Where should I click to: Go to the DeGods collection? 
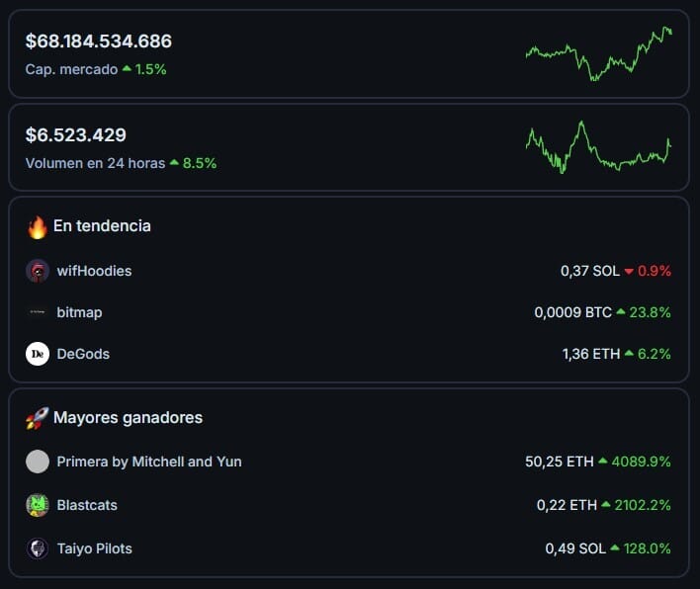83,354
